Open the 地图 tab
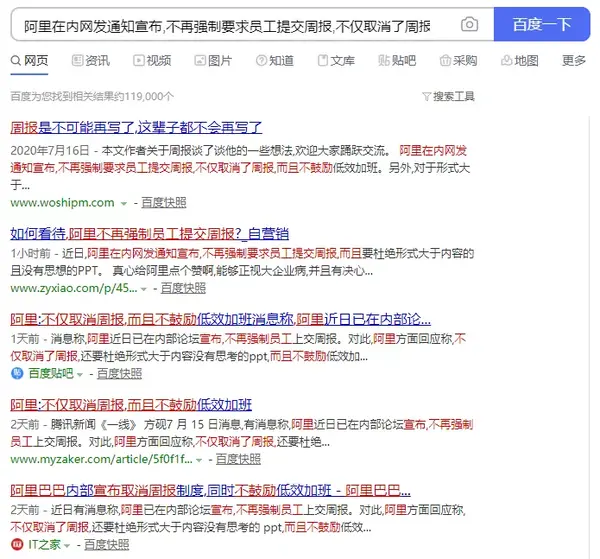600x559 pixels. click(520, 60)
